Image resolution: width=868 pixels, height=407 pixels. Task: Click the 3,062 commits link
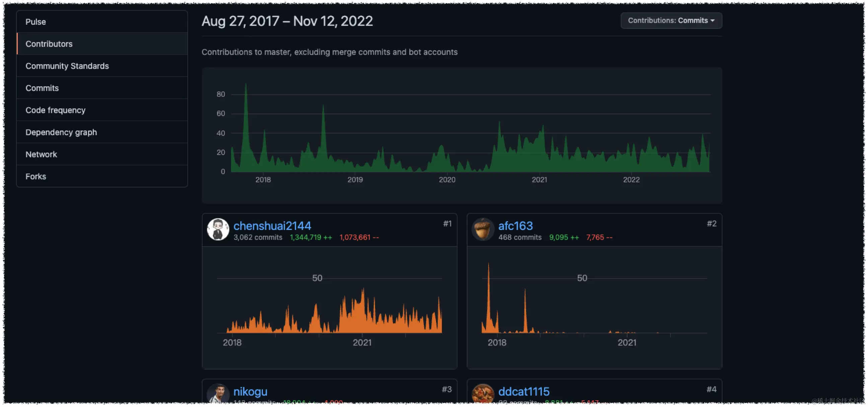(258, 237)
